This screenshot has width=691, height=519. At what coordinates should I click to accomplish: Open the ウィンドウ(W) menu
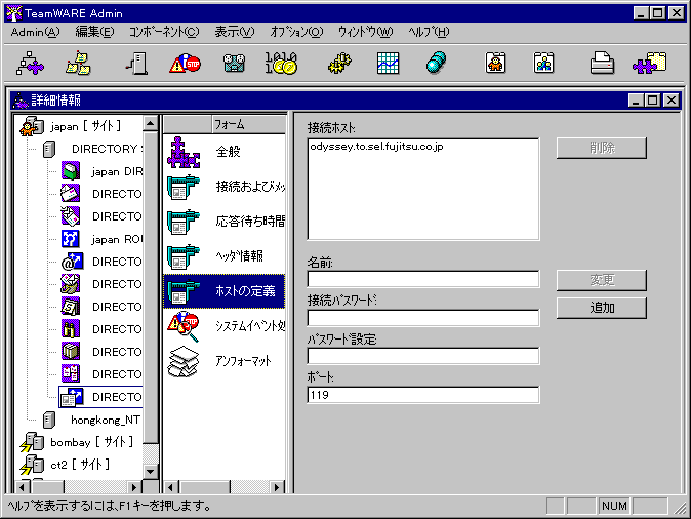(365, 32)
